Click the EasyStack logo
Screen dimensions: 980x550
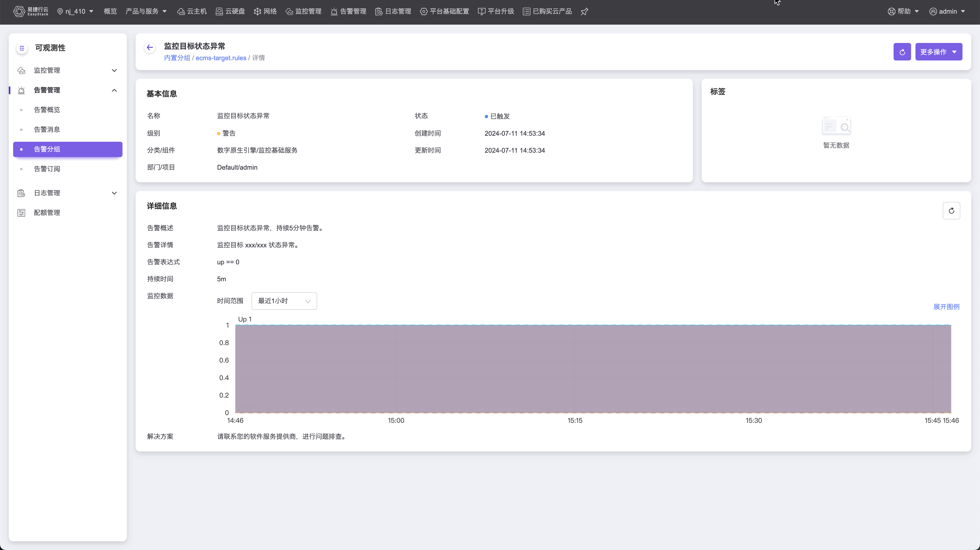[x=31, y=11]
